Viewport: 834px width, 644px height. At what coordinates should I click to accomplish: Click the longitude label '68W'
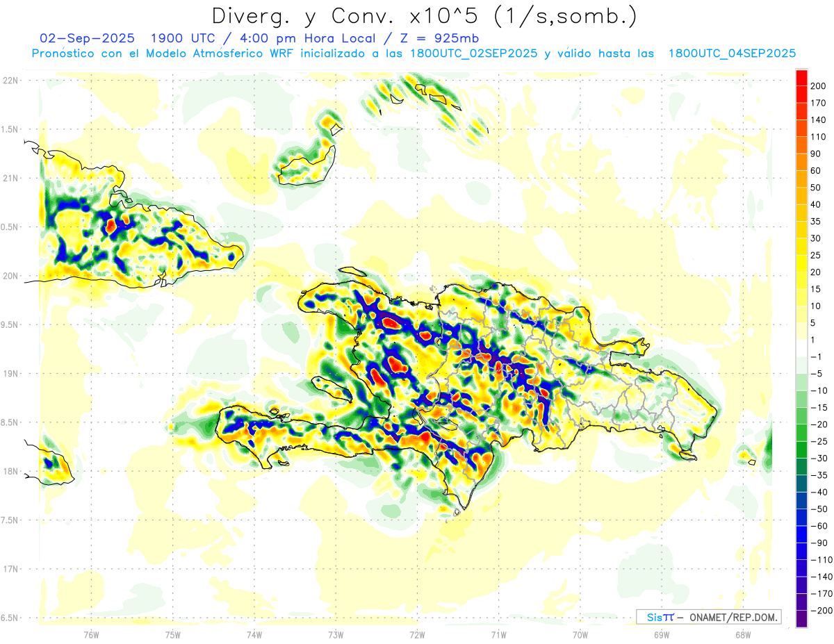click(742, 634)
